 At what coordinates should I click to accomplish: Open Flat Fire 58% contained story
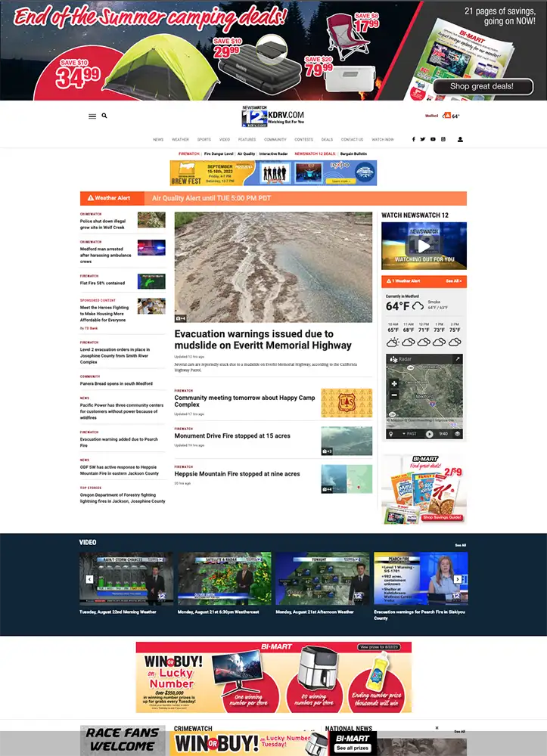tap(102, 283)
